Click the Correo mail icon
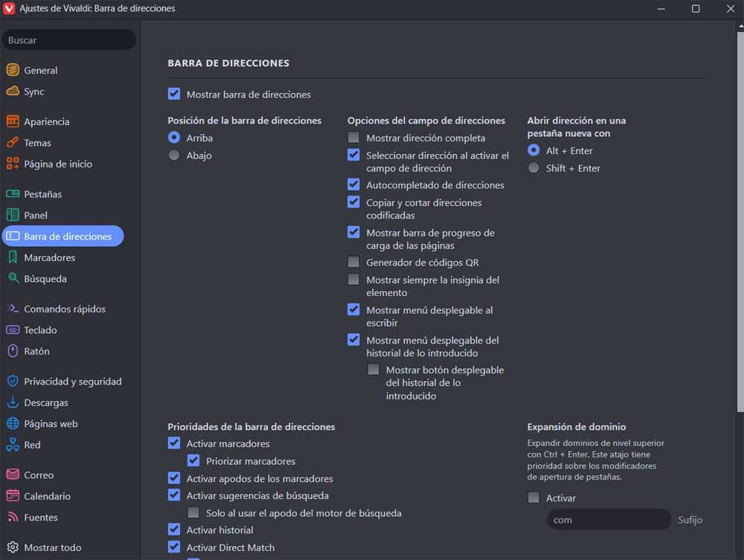744x560 pixels. click(13, 474)
